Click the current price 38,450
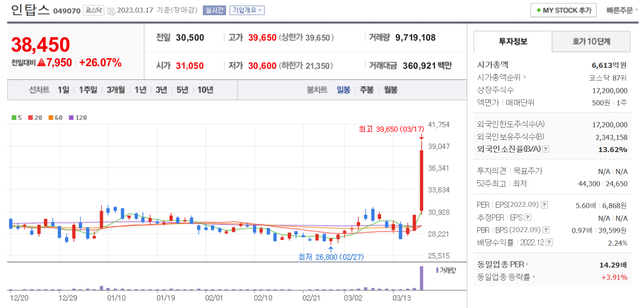The width and height of the screenshot is (644, 308). [x=40, y=44]
